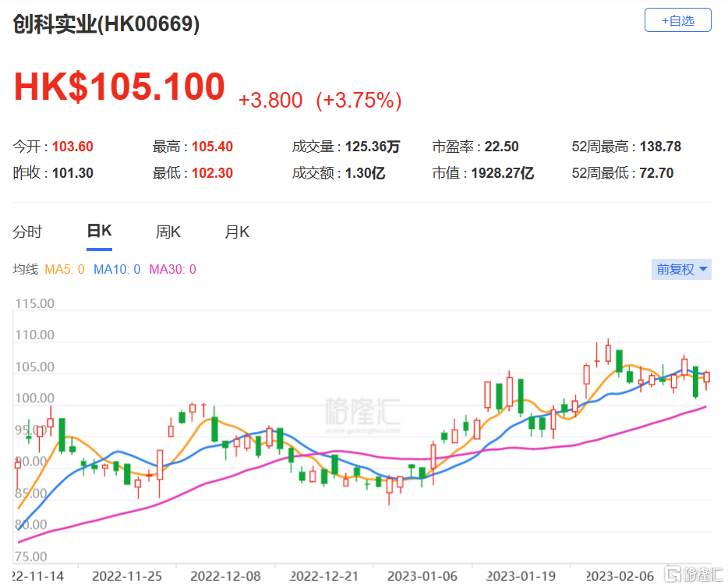
Task: Click the 52-week high value 138.78
Action: point(660,147)
